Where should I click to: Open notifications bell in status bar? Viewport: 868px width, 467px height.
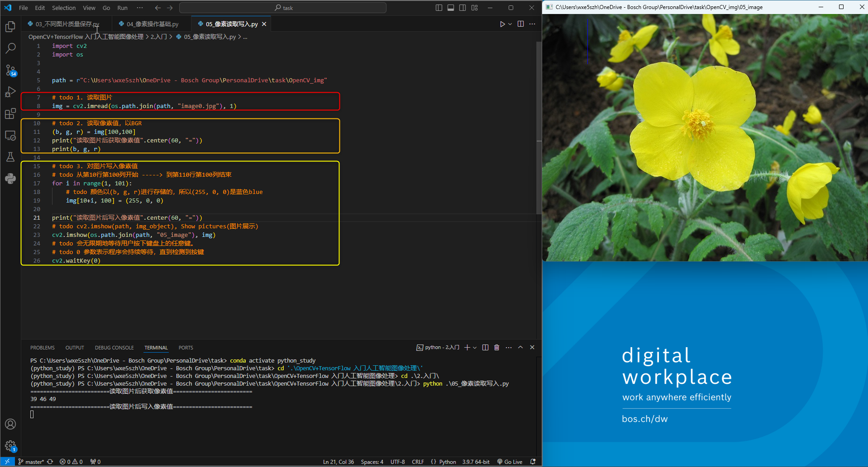(533, 462)
